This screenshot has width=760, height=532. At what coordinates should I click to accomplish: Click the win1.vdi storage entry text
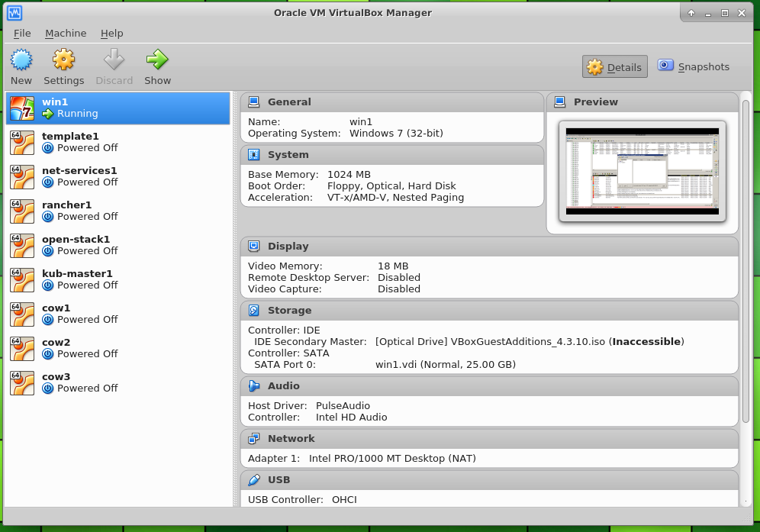pyautogui.click(x=446, y=365)
